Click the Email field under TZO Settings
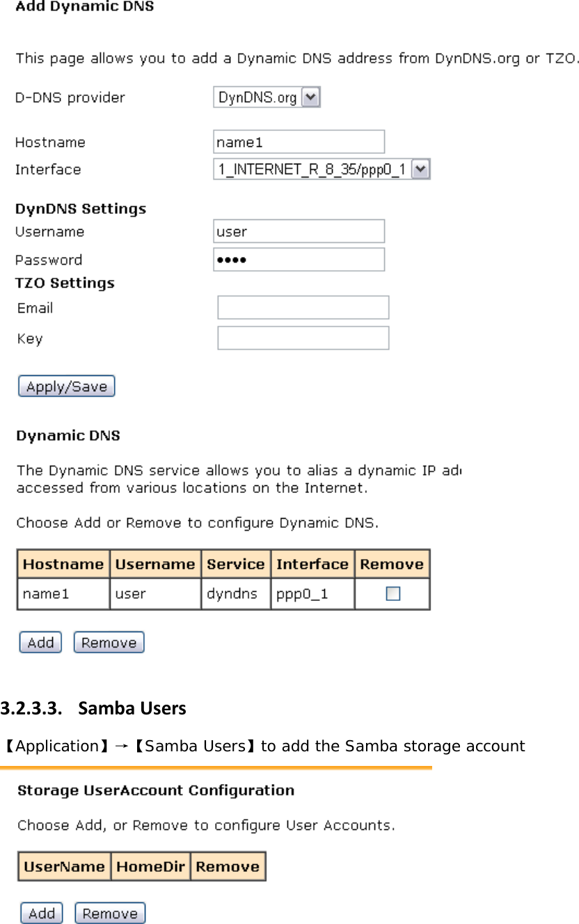579x924 pixels. (303, 307)
